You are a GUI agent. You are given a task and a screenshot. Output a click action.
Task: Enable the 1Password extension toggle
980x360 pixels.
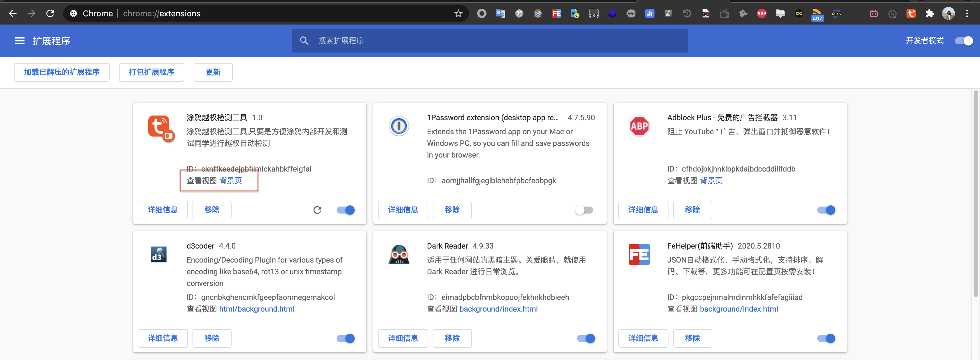(584, 210)
